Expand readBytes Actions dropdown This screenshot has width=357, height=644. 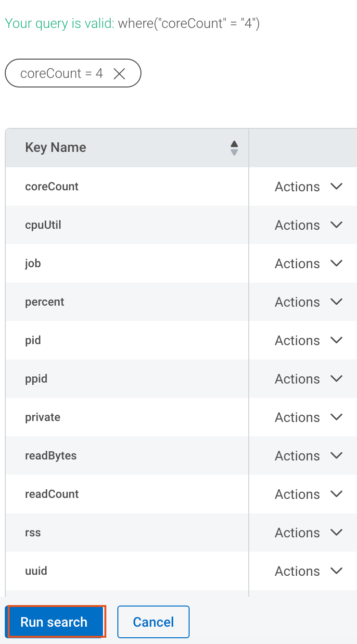[308, 456]
